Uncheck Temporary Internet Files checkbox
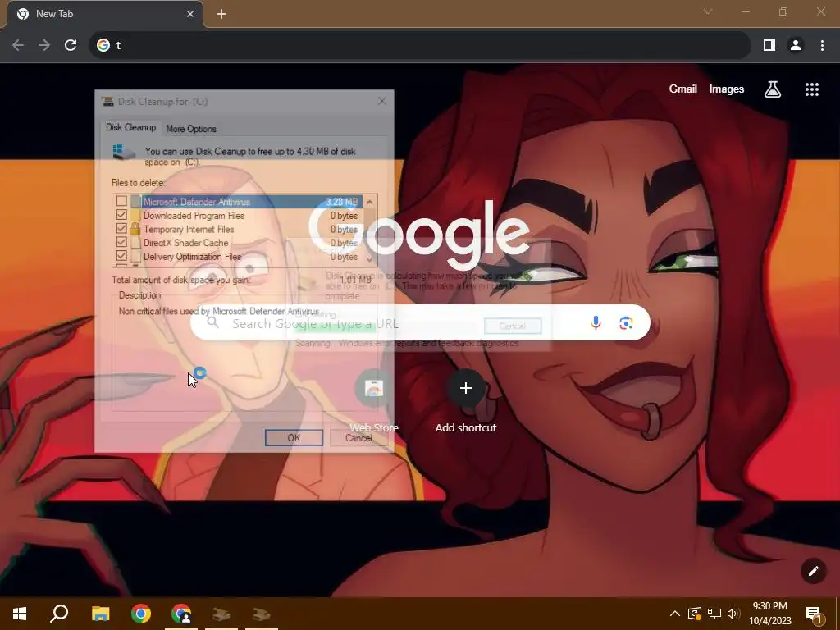Screen dimensions: 840x630 [x=121, y=229]
